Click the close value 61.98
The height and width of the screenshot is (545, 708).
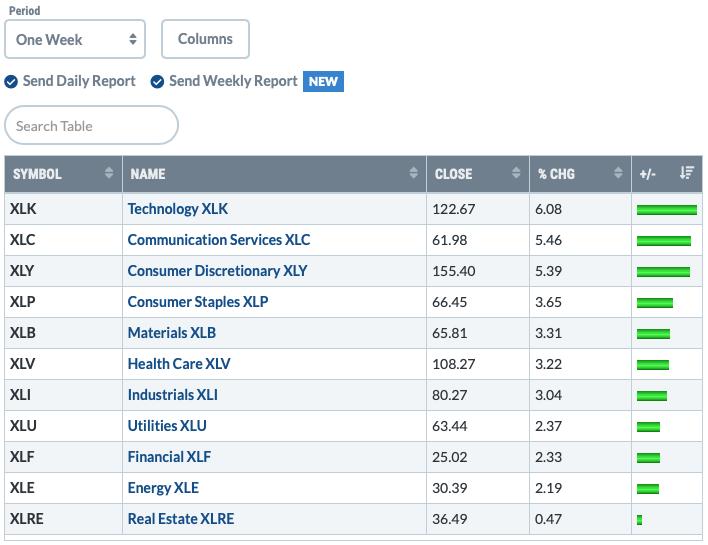[449, 240]
